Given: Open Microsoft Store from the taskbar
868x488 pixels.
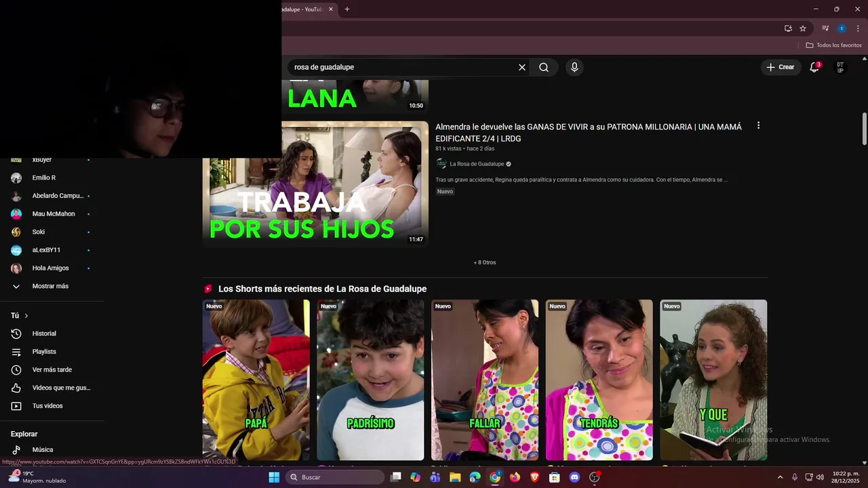Looking at the screenshot, I should (555, 477).
